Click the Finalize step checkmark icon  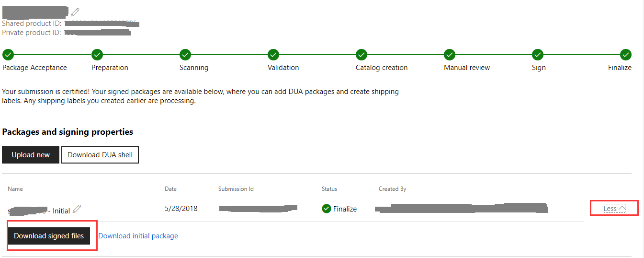pyautogui.click(x=626, y=55)
